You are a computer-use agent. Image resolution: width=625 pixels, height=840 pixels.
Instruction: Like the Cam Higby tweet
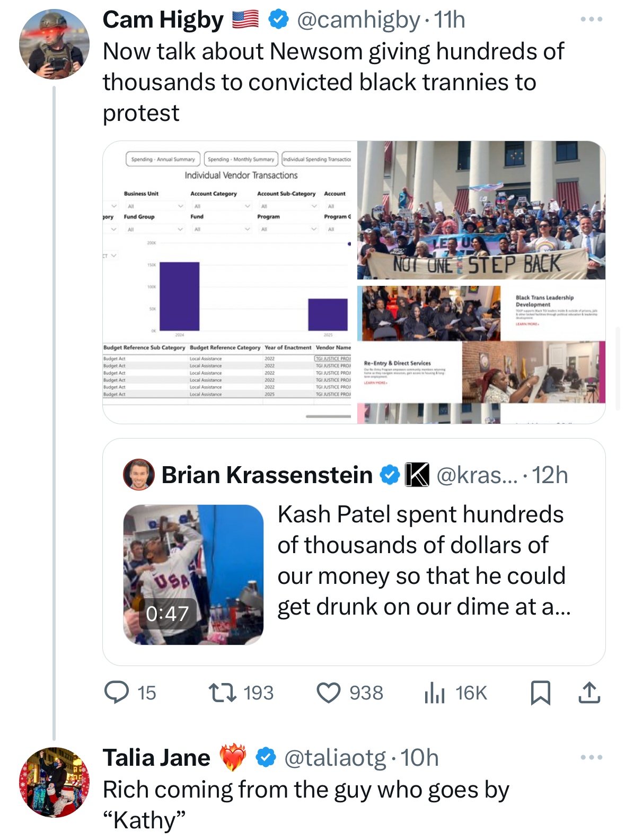tap(329, 693)
